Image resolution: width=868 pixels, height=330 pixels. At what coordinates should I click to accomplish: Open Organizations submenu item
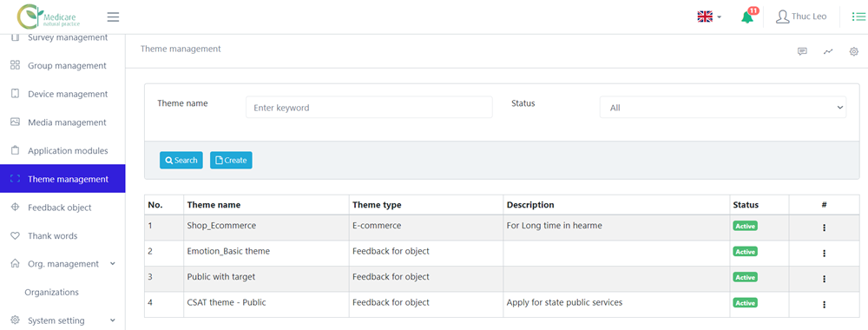pyautogui.click(x=51, y=293)
